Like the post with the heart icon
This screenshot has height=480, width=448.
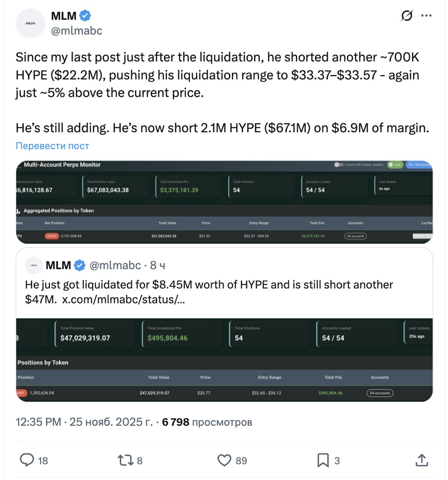click(224, 460)
